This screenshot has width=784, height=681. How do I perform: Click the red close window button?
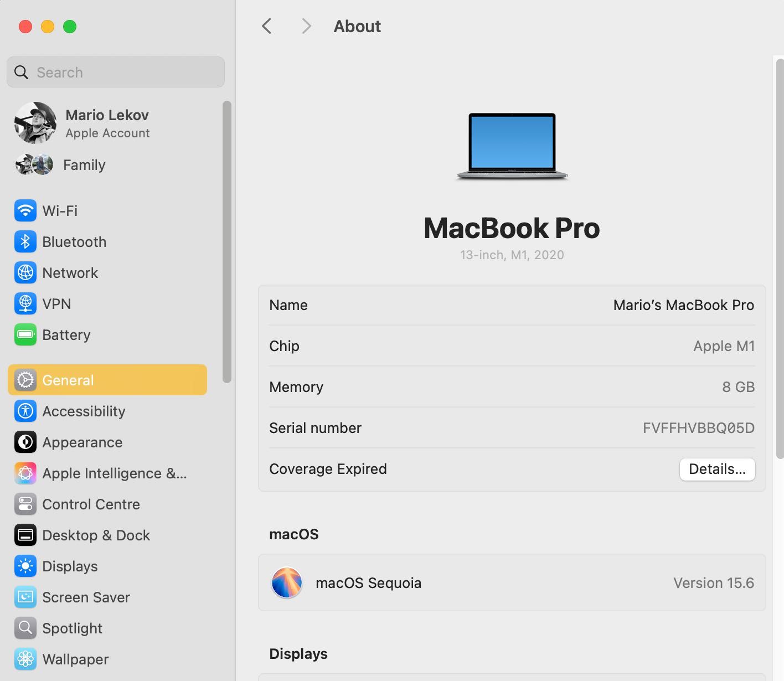pos(25,27)
